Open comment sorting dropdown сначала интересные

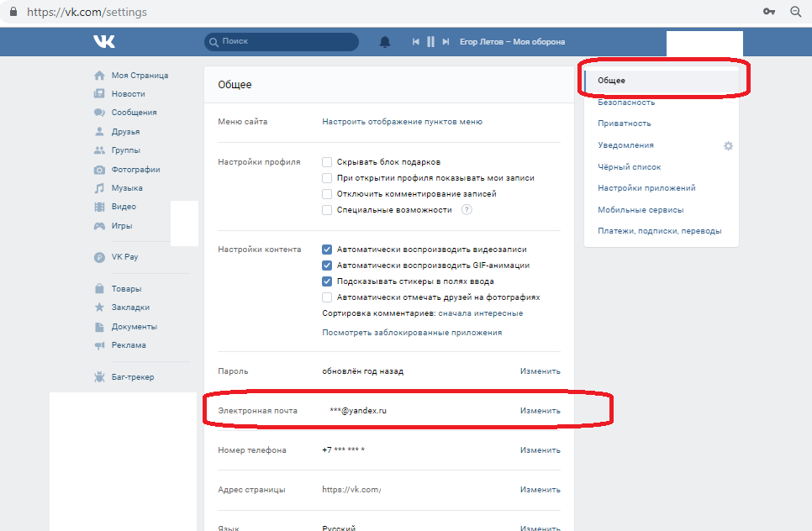coord(481,313)
